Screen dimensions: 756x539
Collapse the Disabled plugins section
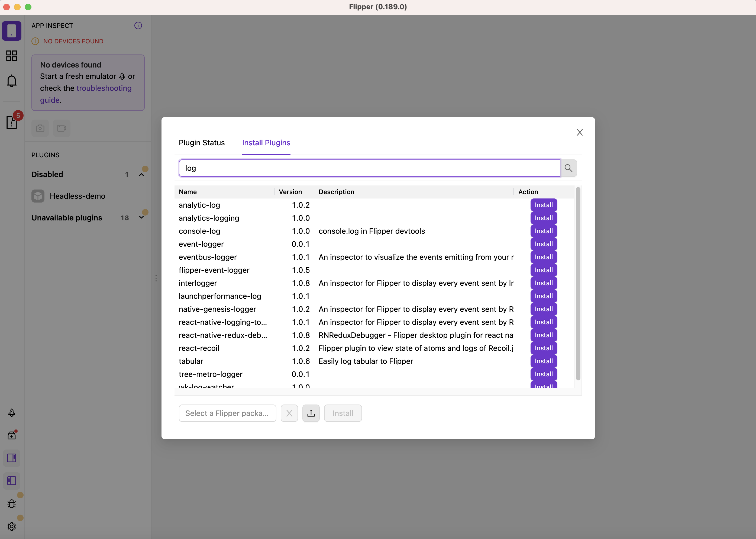tap(142, 174)
